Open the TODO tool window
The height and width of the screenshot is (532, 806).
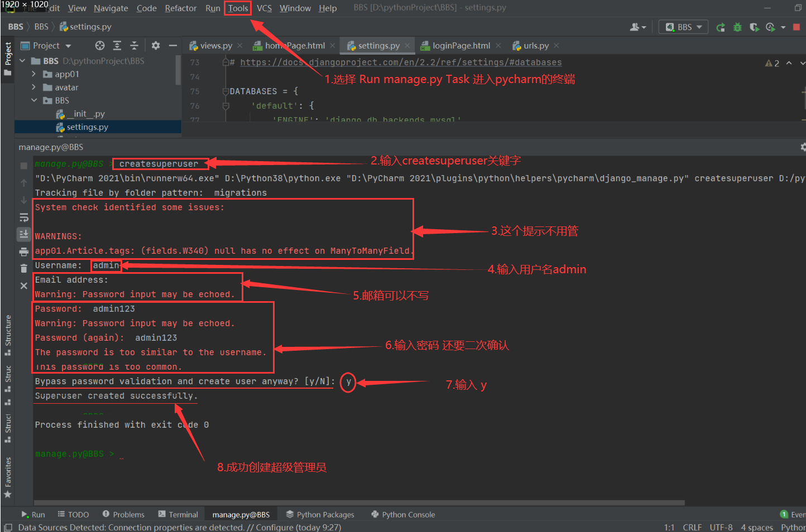74,515
